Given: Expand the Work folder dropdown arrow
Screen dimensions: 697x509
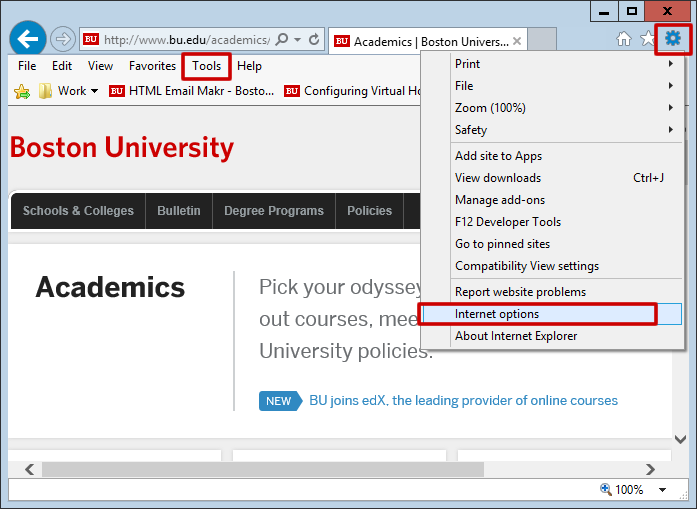Looking at the screenshot, I should coord(94,91).
